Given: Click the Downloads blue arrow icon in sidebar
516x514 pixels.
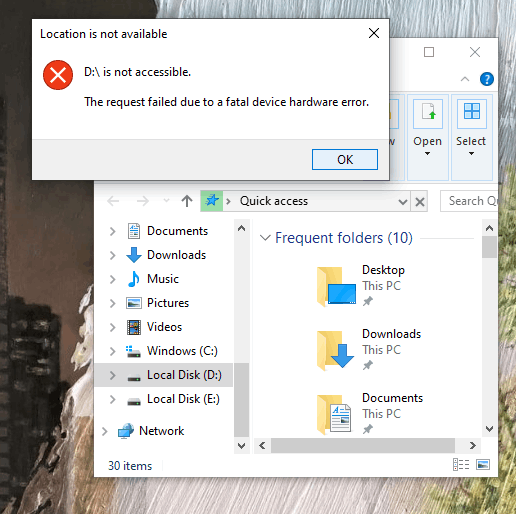Looking at the screenshot, I should point(134,255).
